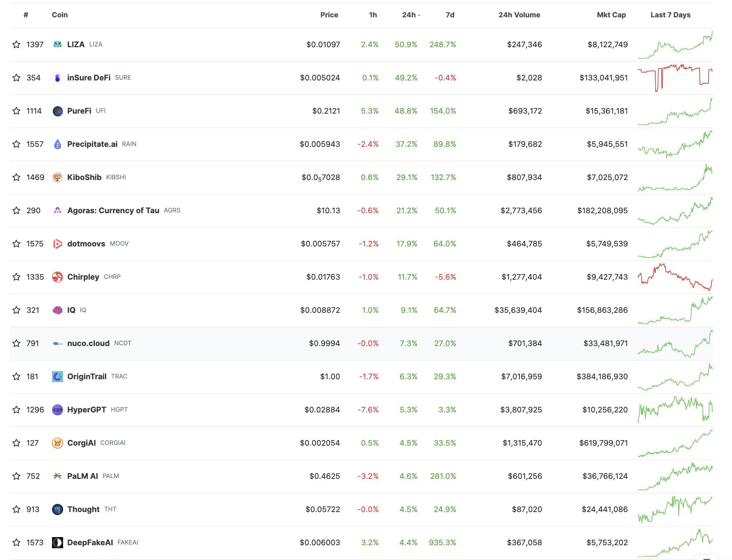This screenshot has width=732, height=560.
Task: Click CorgiAI market cap $619,799,071
Action: click(x=603, y=443)
